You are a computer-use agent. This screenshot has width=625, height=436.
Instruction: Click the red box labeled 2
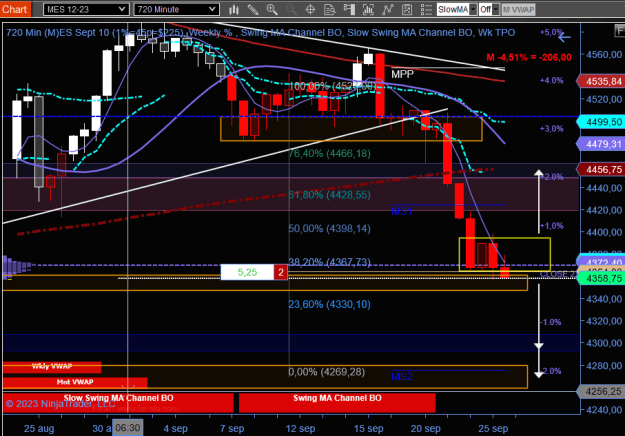[x=281, y=272]
